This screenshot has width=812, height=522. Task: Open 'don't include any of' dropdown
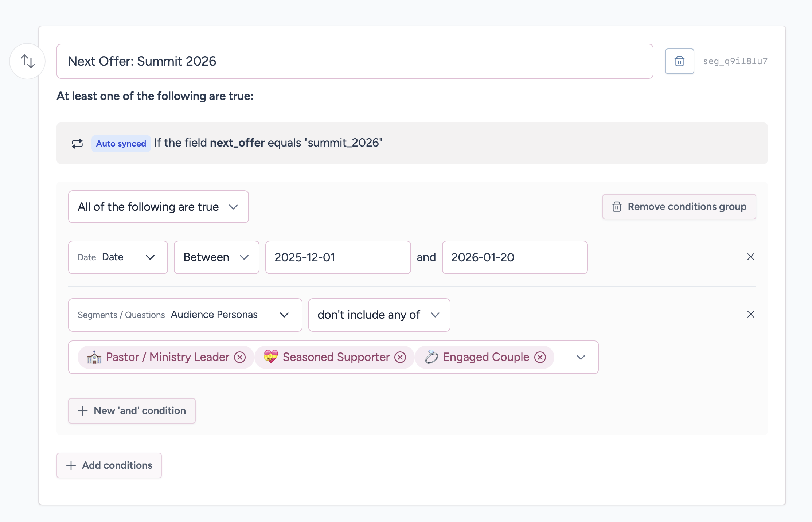click(379, 315)
